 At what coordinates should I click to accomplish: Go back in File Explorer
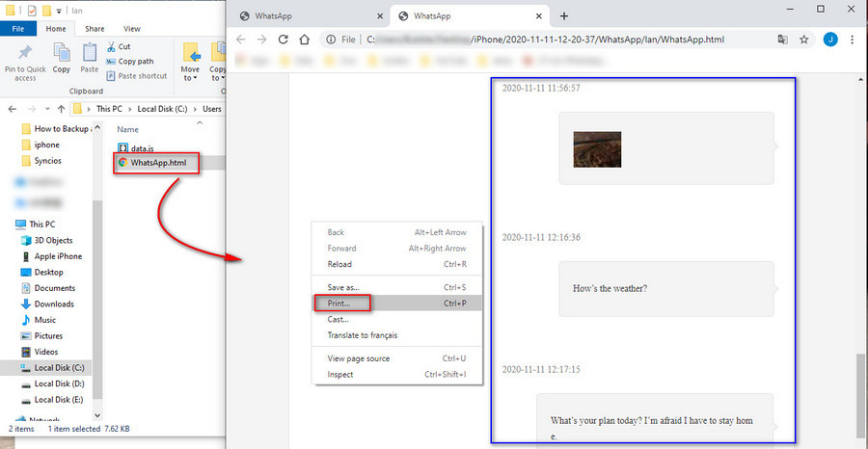tap(13, 109)
